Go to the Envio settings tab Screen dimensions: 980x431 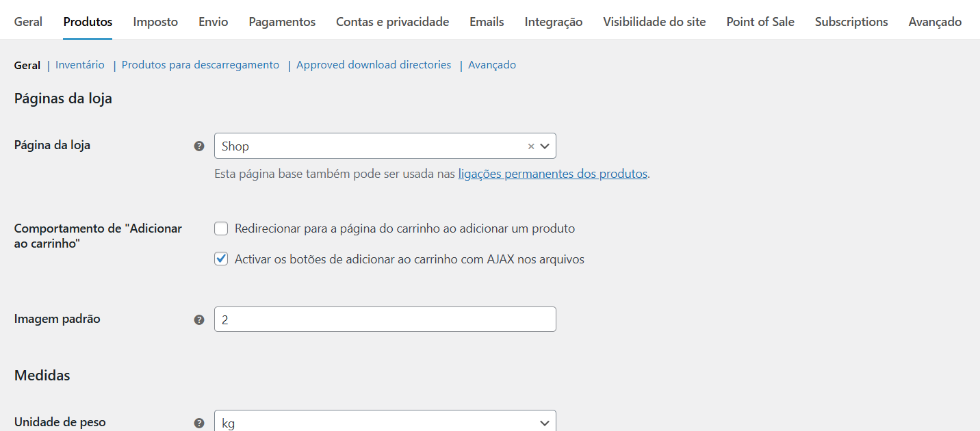click(213, 22)
